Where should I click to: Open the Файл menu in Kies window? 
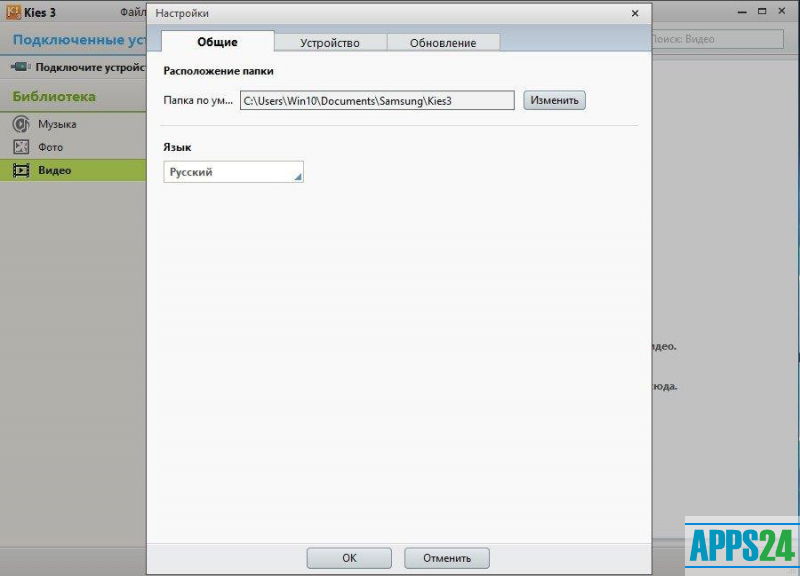[x=133, y=12]
